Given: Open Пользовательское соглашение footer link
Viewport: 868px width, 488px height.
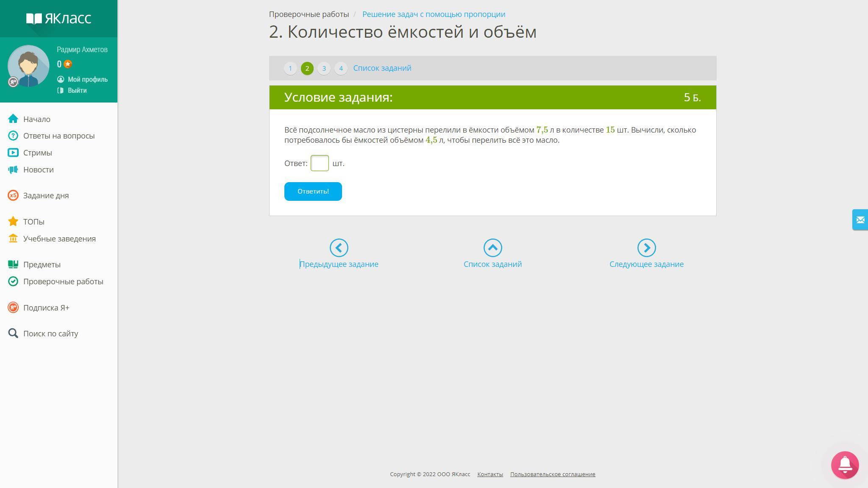Looking at the screenshot, I should [x=552, y=474].
